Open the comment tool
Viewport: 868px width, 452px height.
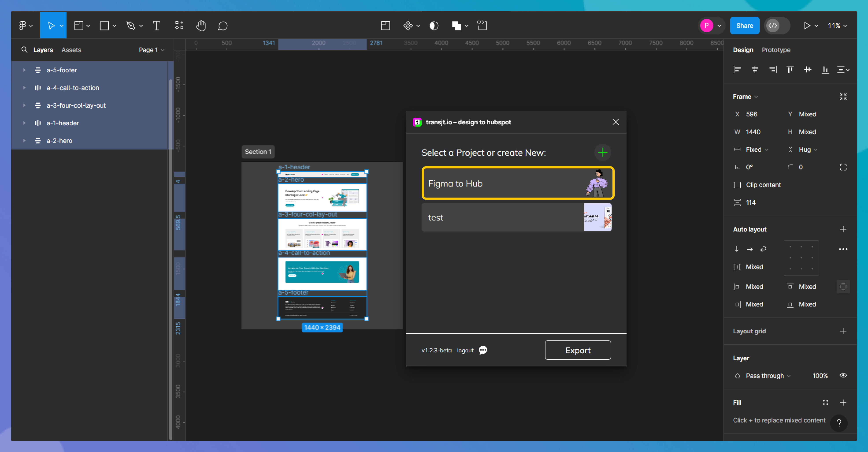point(222,25)
